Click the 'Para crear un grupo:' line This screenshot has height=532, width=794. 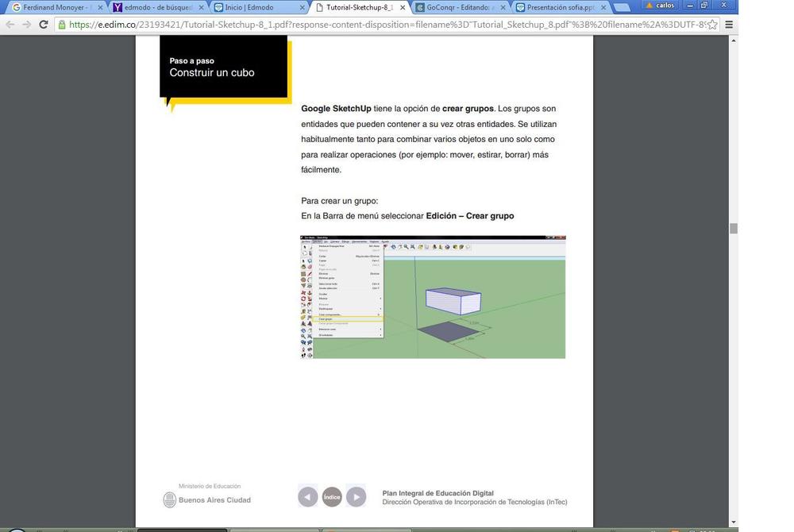tap(339, 201)
